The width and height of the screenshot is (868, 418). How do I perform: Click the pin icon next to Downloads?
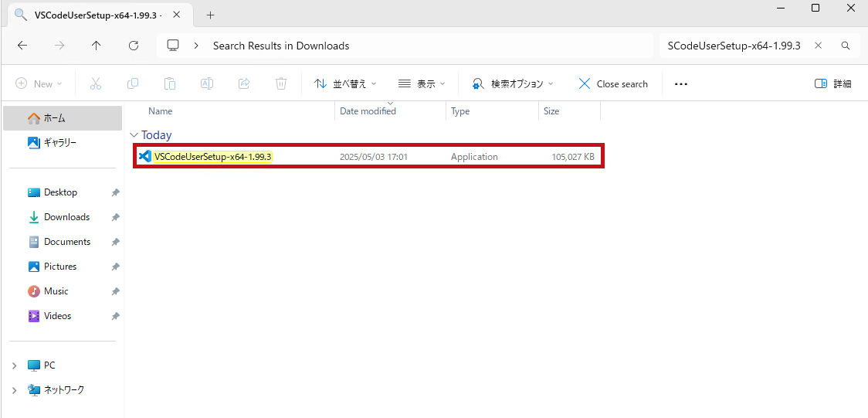115,218
